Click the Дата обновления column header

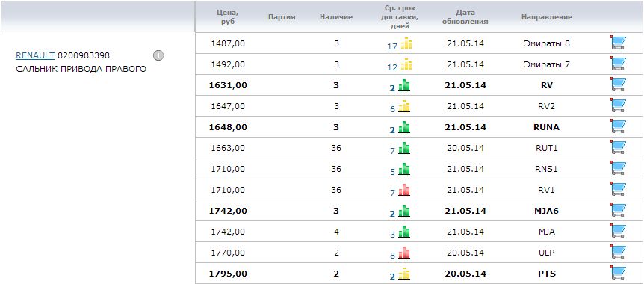point(465,17)
